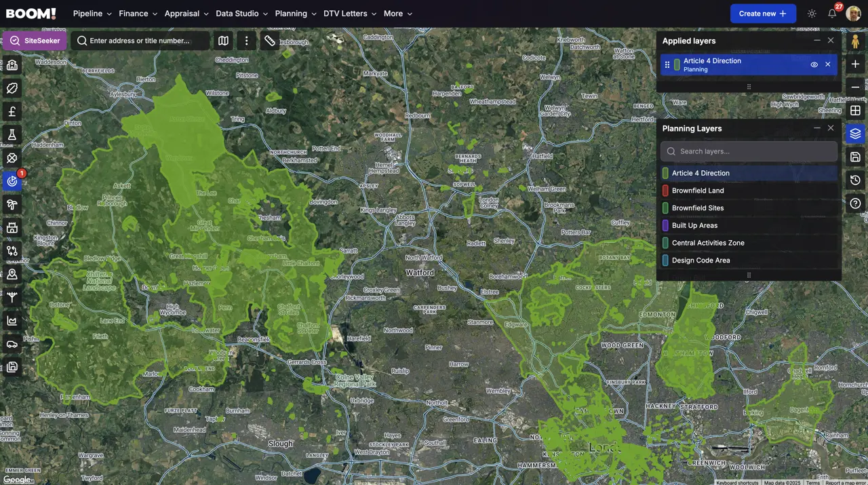Open the DTV Letters menu
The height and width of the screenshot is (485, 868).
click(350, 14)
